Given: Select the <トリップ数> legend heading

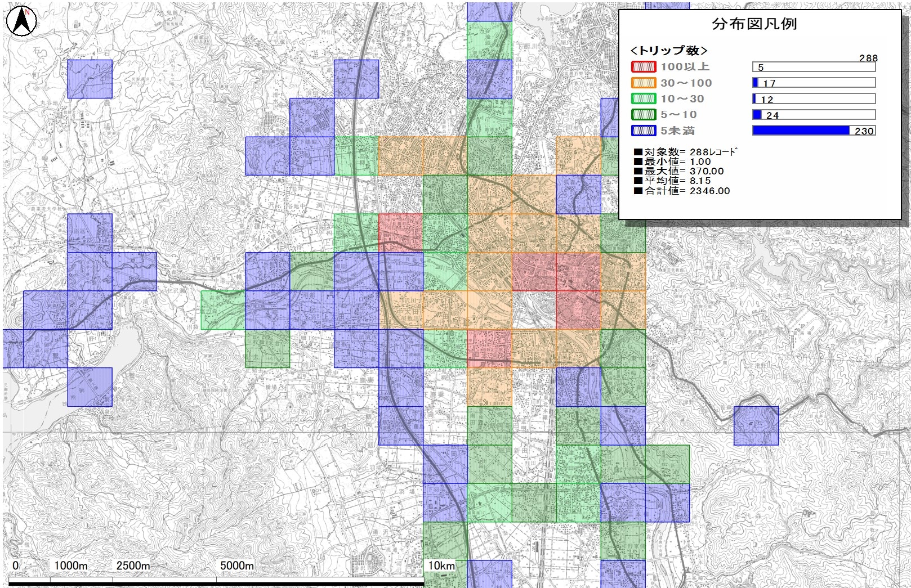Looking at the screenshot, I should click(669, 51).
